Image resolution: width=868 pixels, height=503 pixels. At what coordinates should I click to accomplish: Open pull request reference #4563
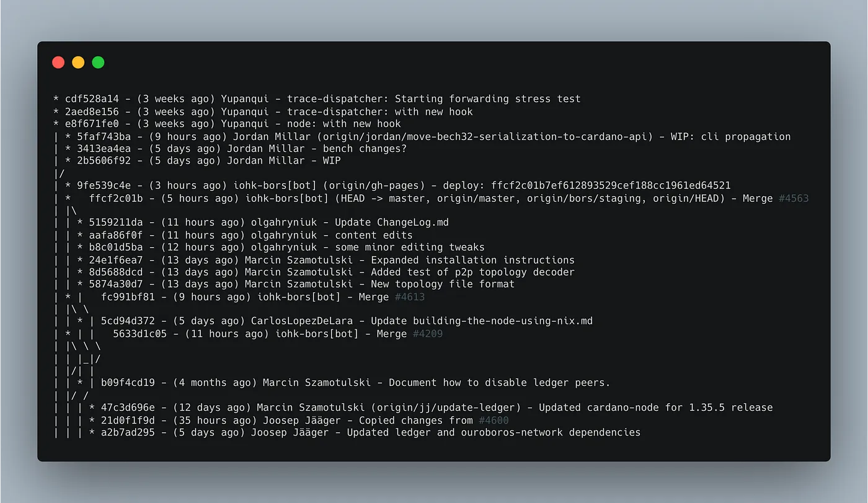coord(794,198)
